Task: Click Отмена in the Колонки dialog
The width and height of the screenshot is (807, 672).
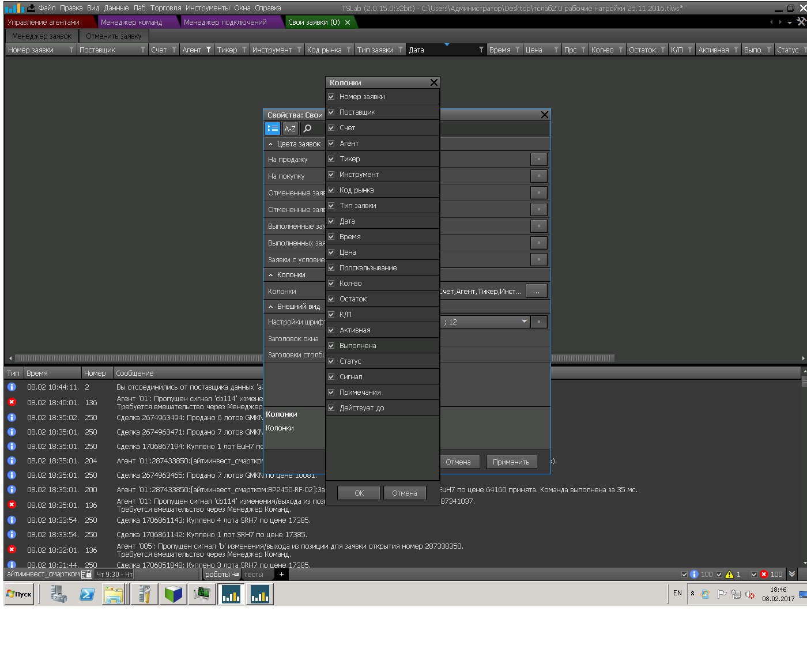Action: click(405, 493)
